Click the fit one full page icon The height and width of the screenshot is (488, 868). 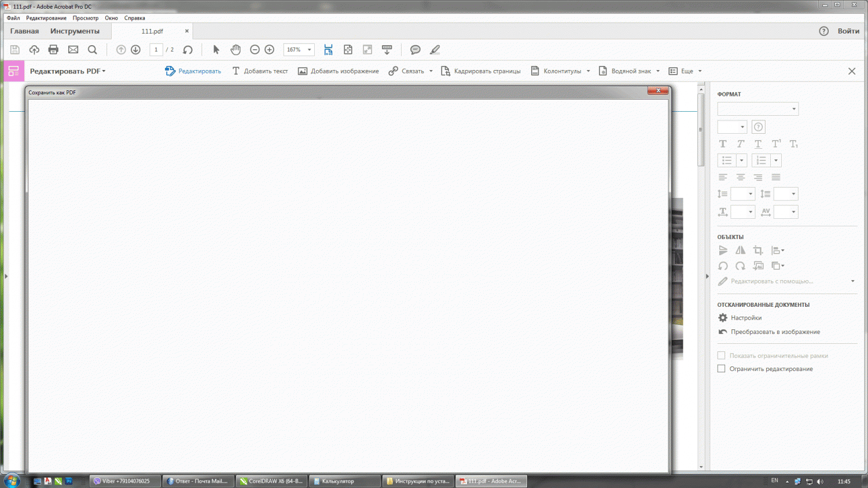coord(348,50)
